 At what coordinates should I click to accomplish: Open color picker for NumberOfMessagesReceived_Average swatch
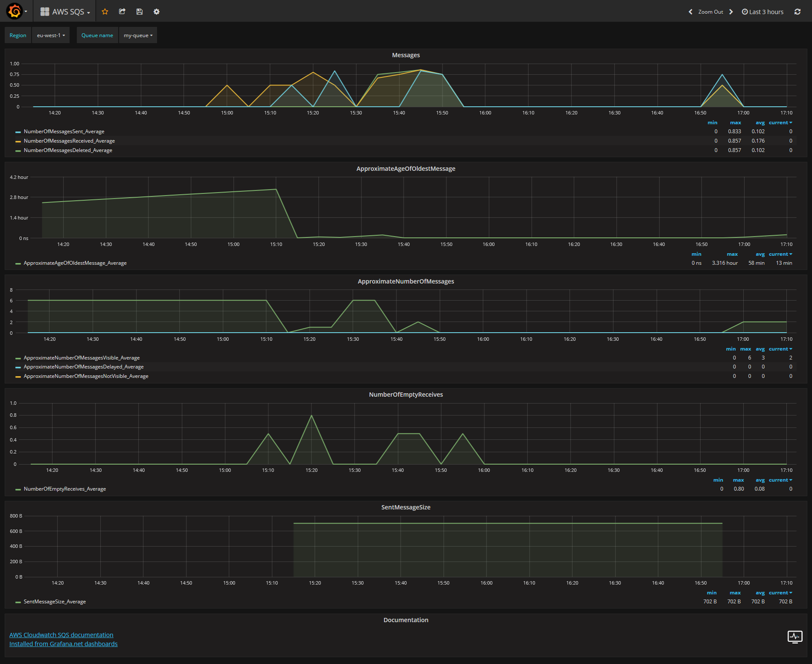click(18, 141)
